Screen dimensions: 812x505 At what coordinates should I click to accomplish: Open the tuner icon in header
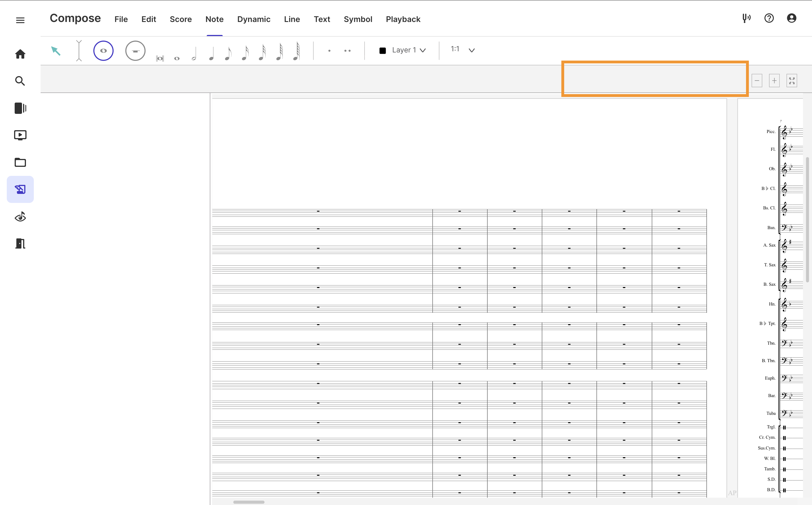coord(747,18)
